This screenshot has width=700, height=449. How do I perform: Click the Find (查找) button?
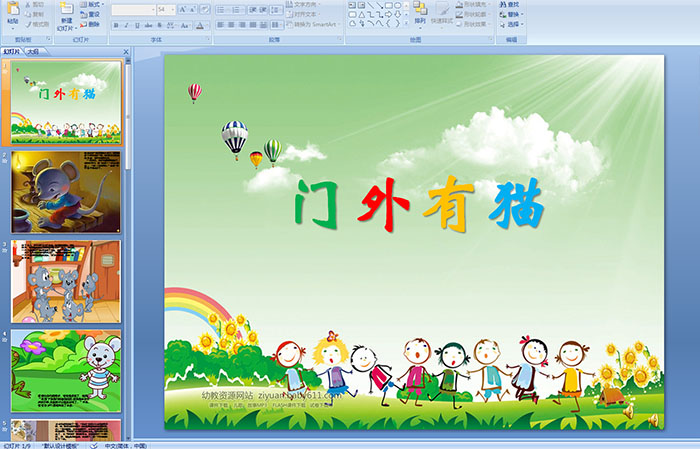click(x=509, y=4)
